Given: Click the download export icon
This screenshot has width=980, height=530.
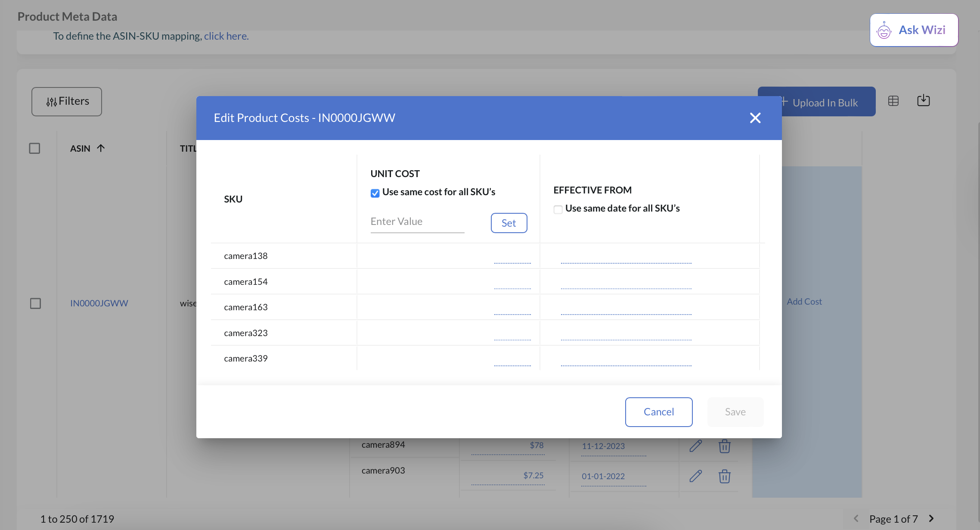Looking at the screenshot, I should click(923, 101).
